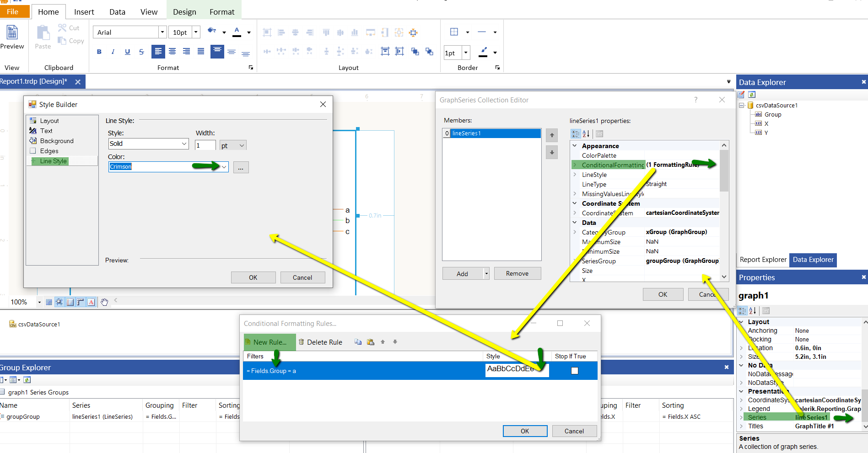The height and width of the screenshot is (453, 868).
Task: Click OK in Conditional Formatting Rules dialog
Action: click(525, 431)
